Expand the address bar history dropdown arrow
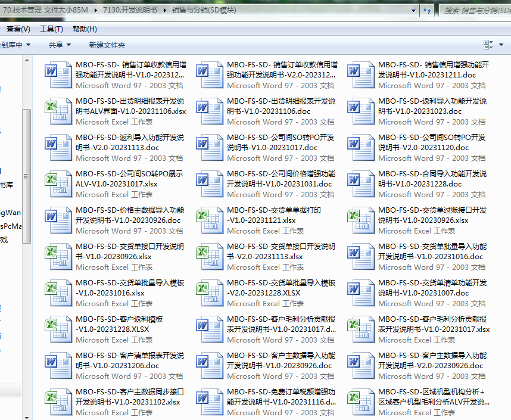 [x=415, y=10]
